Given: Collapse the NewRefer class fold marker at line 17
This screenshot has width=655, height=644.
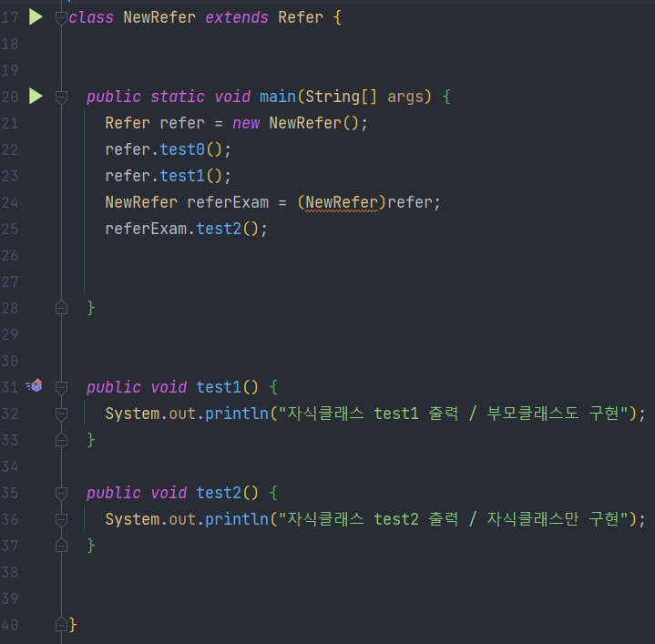Looking at the screenshot, I should click(x=61, y=17).
